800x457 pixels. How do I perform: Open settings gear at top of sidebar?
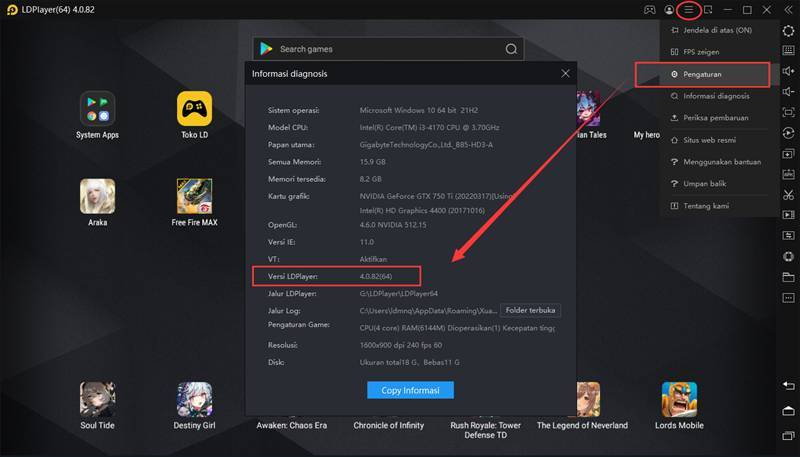click(x=788, y=31)
